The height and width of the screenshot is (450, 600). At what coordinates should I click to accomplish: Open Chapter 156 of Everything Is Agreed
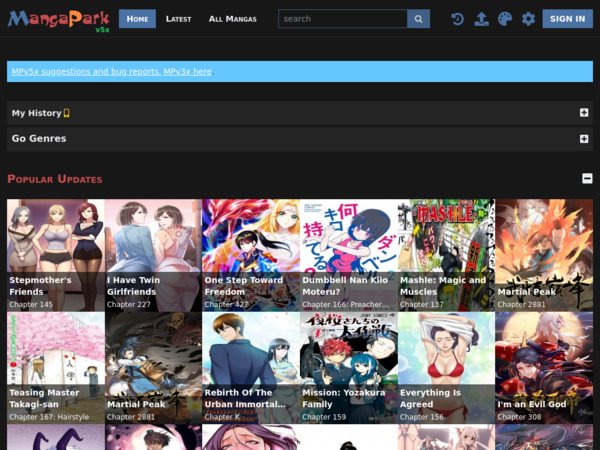[x=422, y=417]
